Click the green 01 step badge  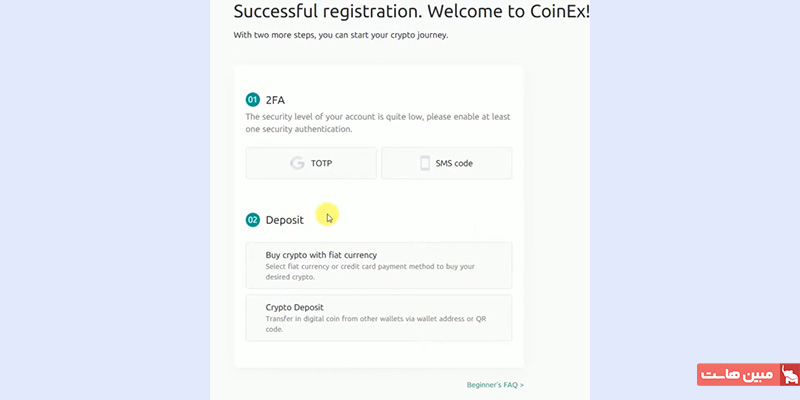coord(253,100)
